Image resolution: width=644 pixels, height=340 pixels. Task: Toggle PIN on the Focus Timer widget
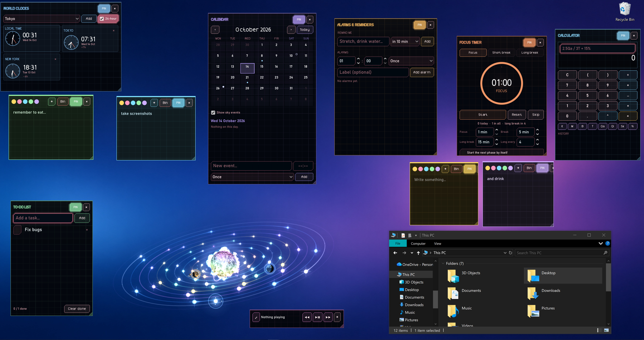(529, 42)
